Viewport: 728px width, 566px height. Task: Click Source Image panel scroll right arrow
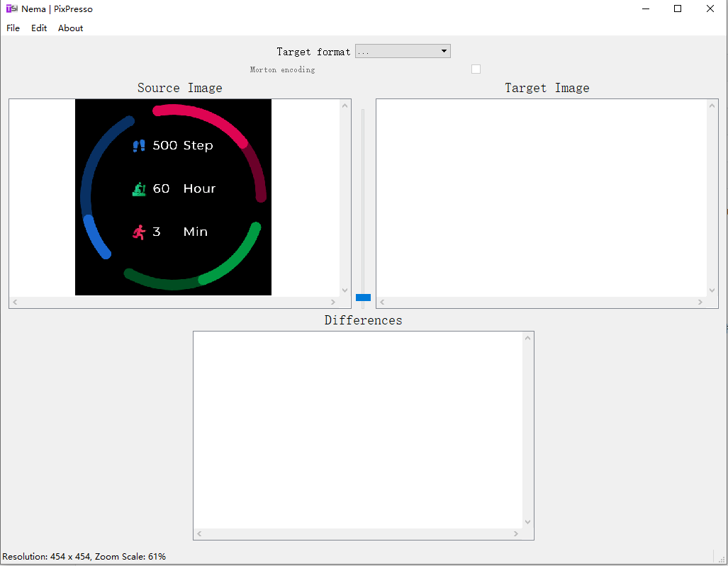333,302
